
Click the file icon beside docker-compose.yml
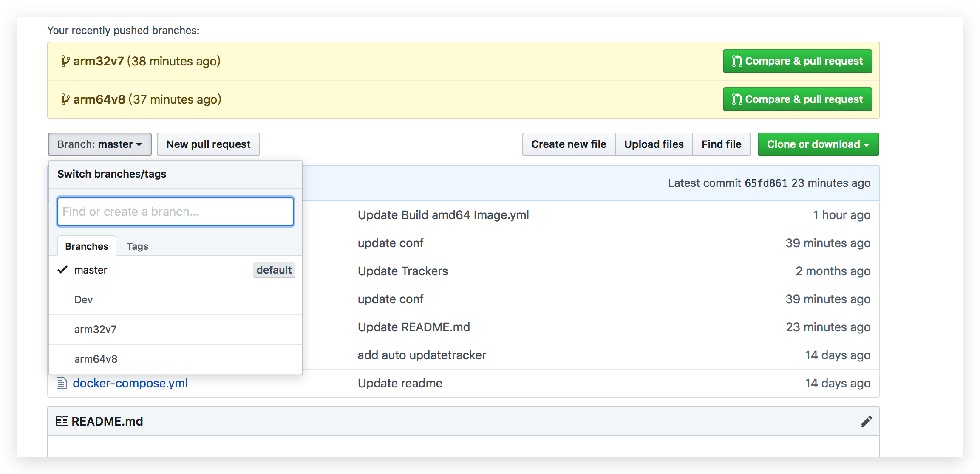pyautogui.click(x=62, y=383)
